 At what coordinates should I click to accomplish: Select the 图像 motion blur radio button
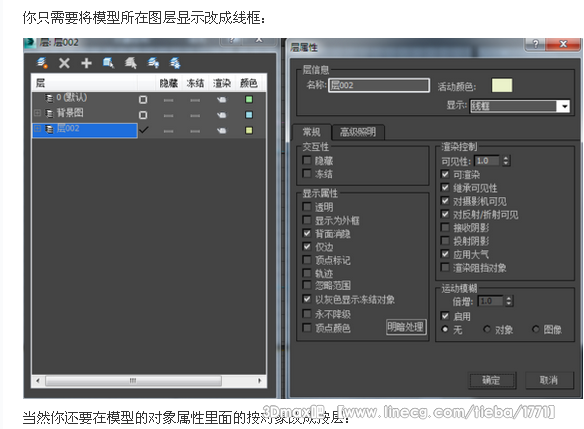pyautogui.click(x=536, y=329)
